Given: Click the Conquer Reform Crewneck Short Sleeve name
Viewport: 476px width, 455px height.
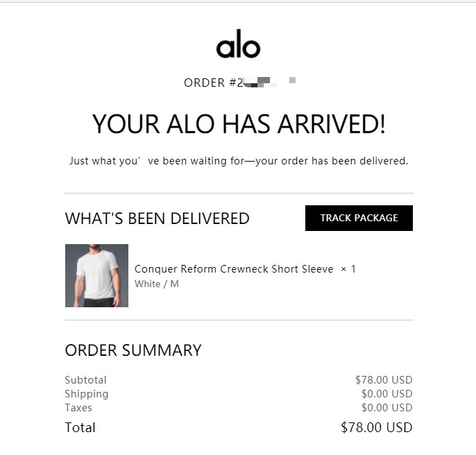Looking at the screenshot, I should tap(234, 269).
